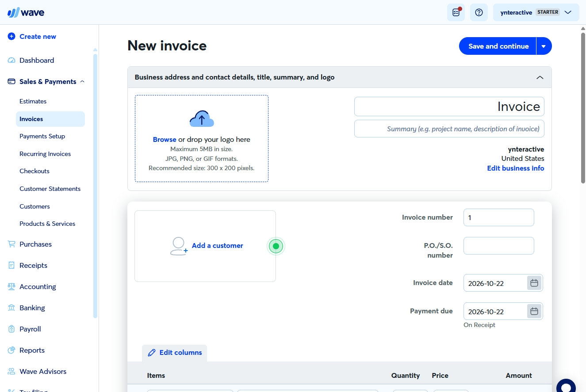Open the ynteractive account dropdown
This screenshot has width=586, height=392.
(x=536, y=12)
